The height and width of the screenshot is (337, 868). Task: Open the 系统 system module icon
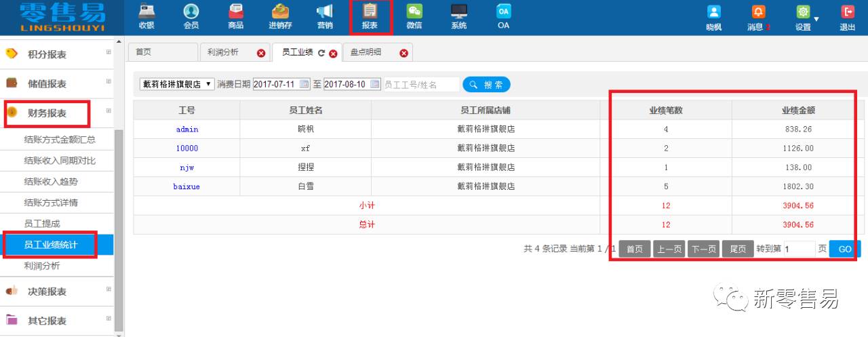[x=459, y=17]
